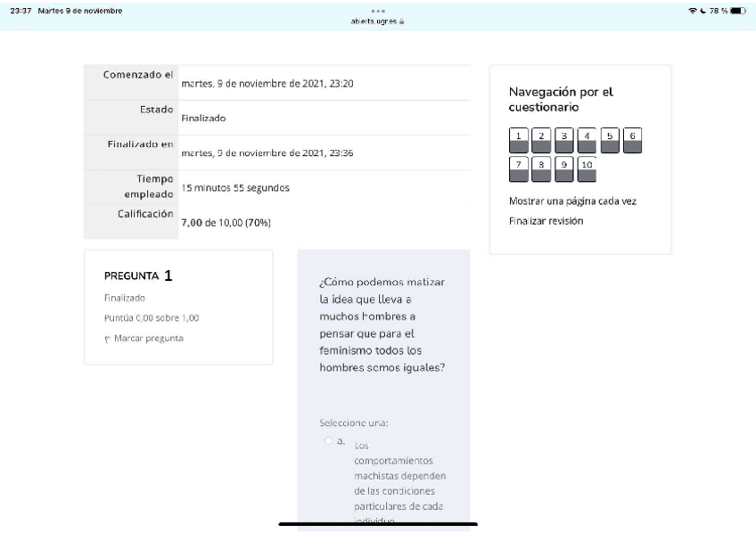Click 'Finalizar revisión' link
Image resolution: width=756 pixels, height=534 pixels.
click(x=546, y=221)
